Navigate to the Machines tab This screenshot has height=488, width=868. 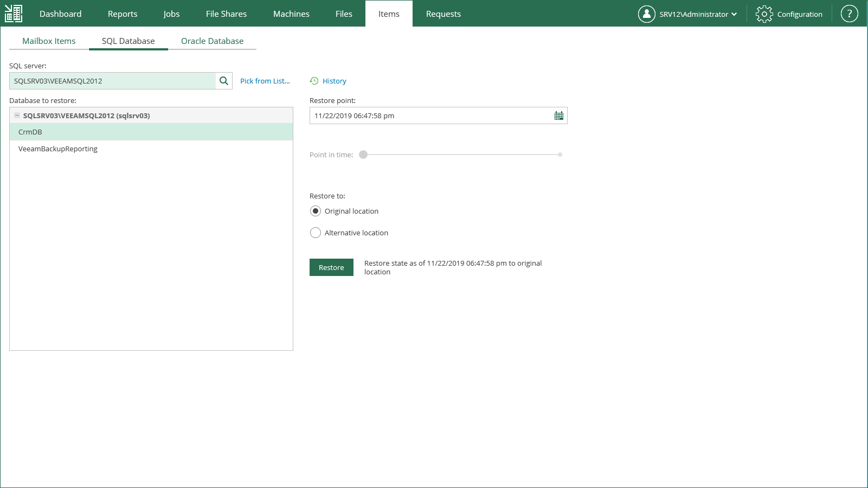pyautogui.click(x=291, y=14)
